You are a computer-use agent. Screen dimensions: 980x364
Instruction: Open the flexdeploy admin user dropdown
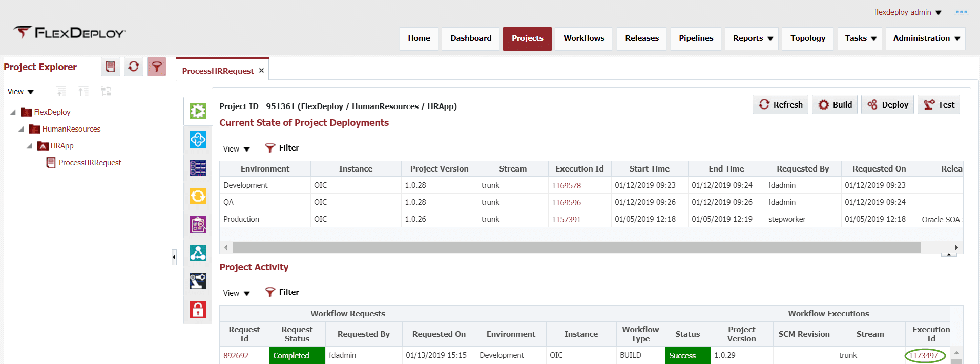[x=908, y=12]
